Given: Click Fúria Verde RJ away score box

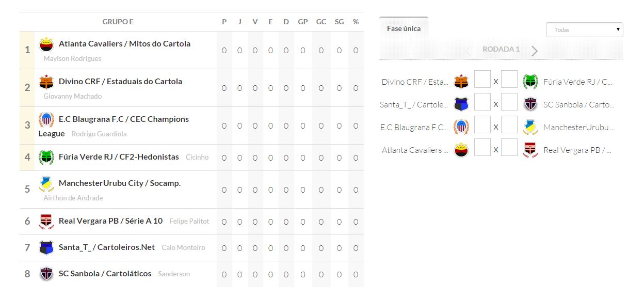Looking at the screenshot, I should coord(509,80).
